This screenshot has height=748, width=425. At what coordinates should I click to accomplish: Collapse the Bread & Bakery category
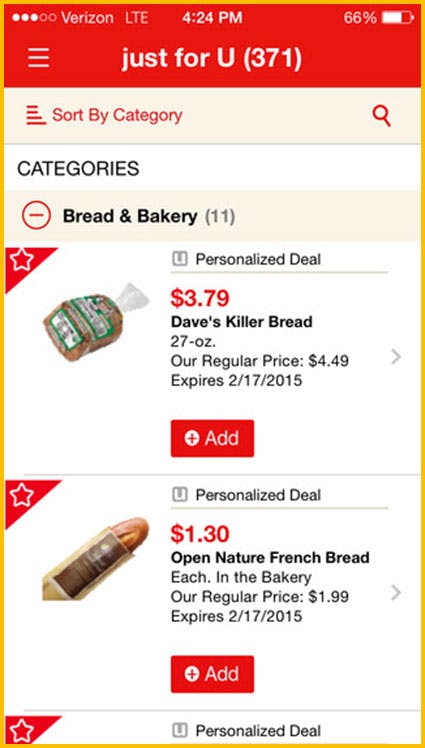click(x=36, y=216)
